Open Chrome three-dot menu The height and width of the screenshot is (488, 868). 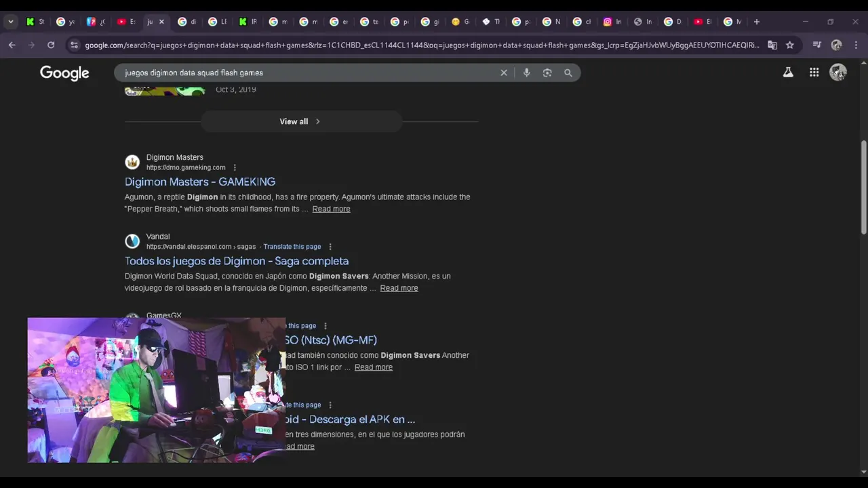(x=856, y=45)
